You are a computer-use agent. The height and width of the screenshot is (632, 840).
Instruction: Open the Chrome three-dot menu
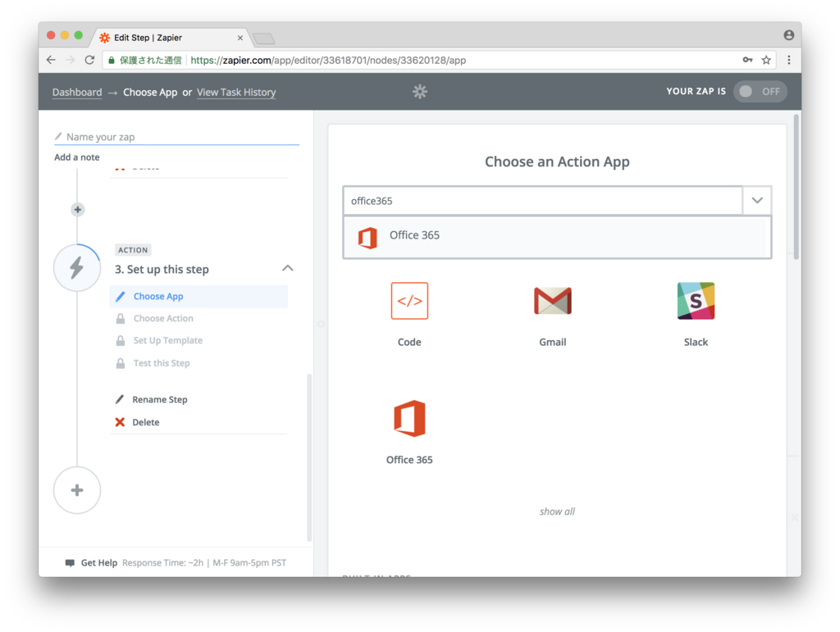(788, 60)
